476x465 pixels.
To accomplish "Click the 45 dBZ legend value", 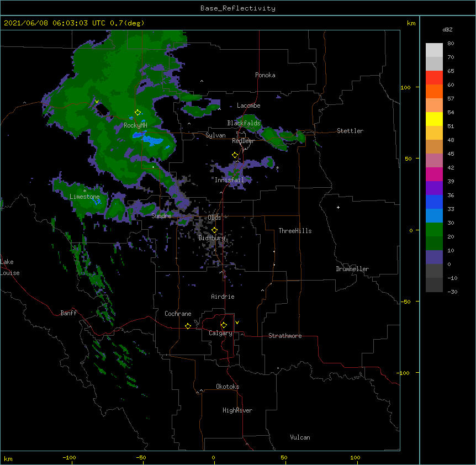I will tap(451, 154).
